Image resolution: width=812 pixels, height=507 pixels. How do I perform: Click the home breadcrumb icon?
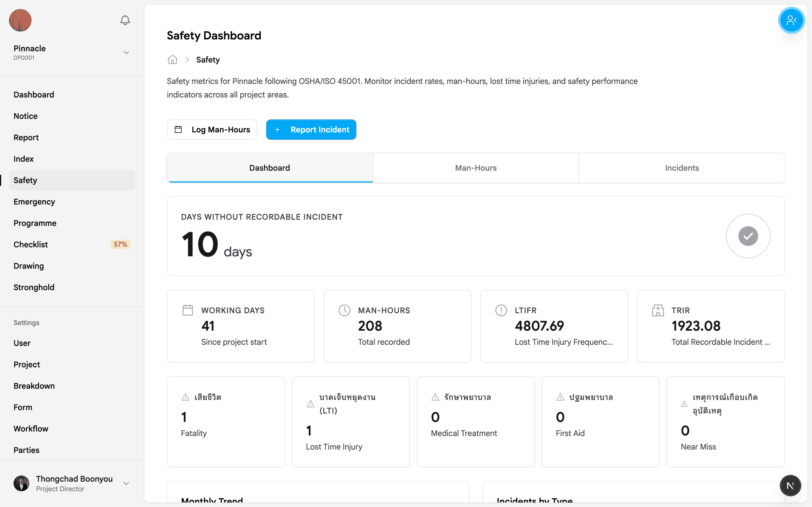coord(173,60)
